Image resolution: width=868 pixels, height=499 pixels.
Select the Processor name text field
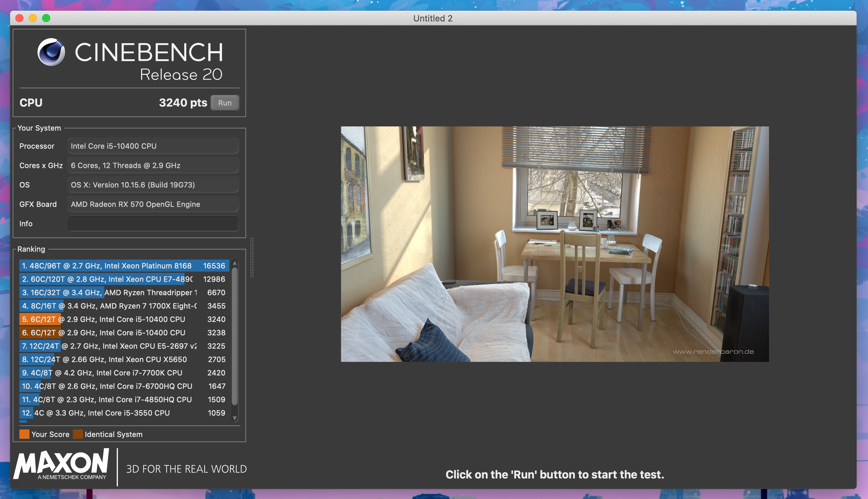[x=153, y=146]
